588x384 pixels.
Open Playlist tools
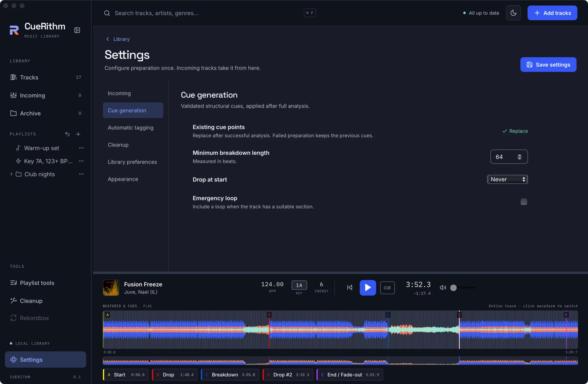point(46,283)
